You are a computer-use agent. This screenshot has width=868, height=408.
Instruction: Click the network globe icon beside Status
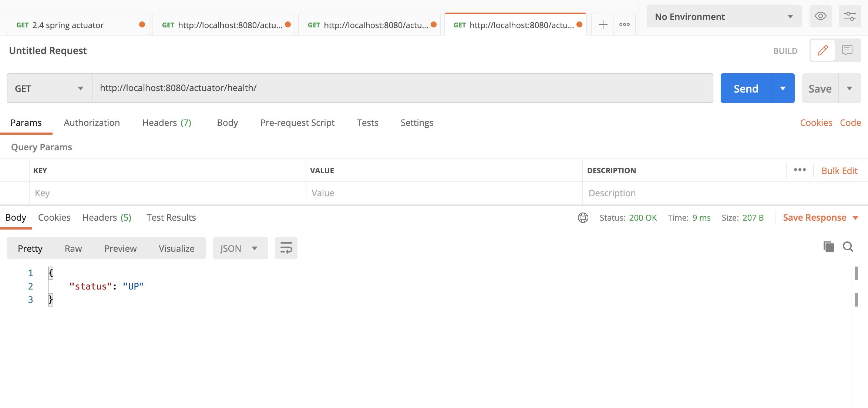[583, 218]
